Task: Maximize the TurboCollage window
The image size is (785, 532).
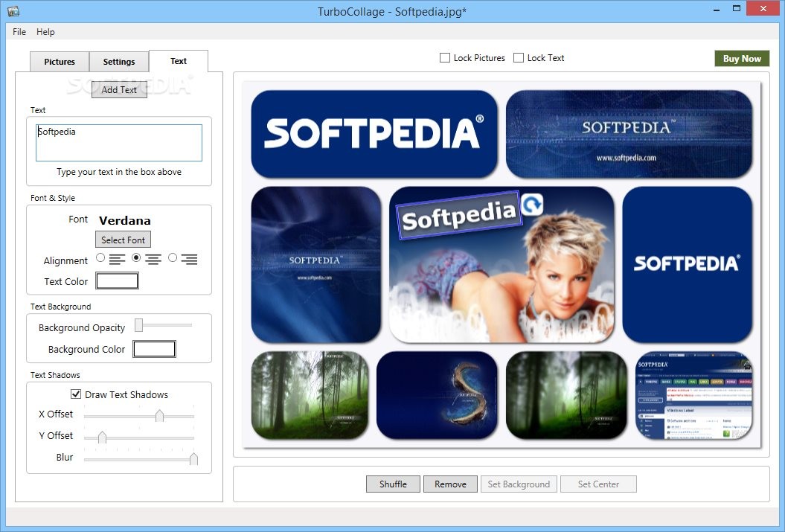Action: click(x=737, y=8)
